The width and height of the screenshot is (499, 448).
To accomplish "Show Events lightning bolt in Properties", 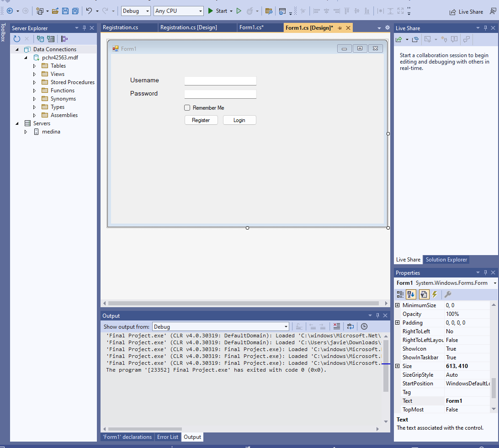I will (x=435, y=295).
